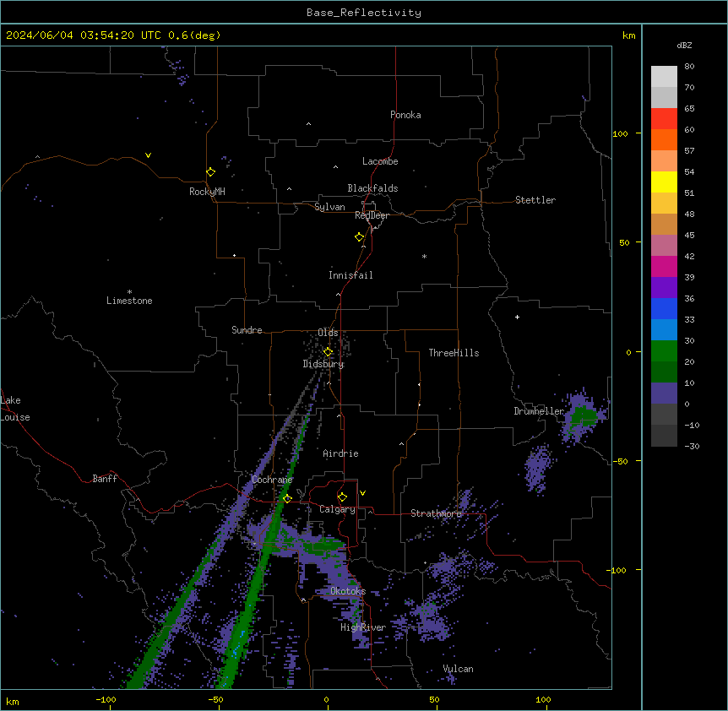This screenshot has width=728, height=711.
Task: Click the Olds city label
Action: point(328,333)
